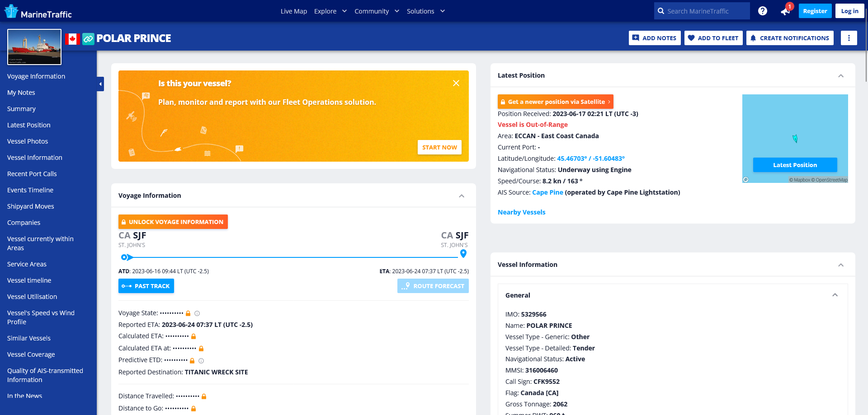Collapse the Latest Position panel
Viewport: 868px width, 415px height.
click(841, 76)
